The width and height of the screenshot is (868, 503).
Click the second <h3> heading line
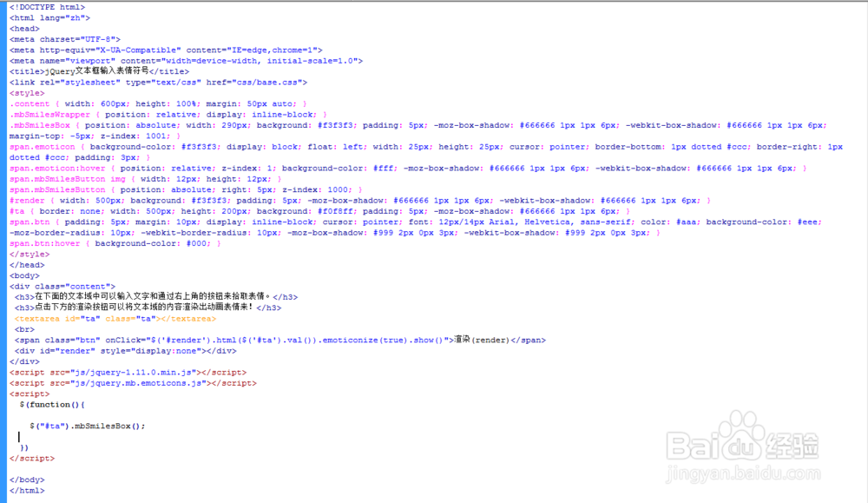(x=148, y=308)
